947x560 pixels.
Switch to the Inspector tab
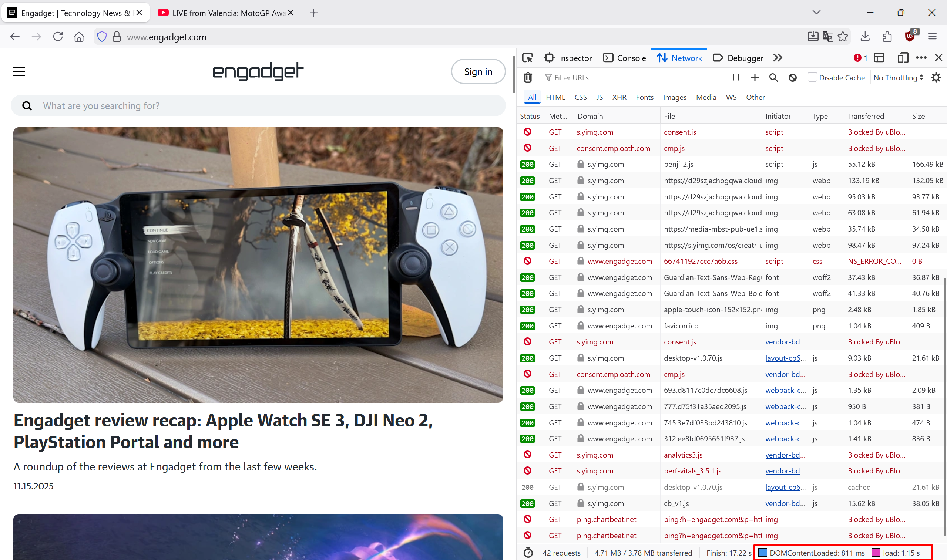point(568,58)
